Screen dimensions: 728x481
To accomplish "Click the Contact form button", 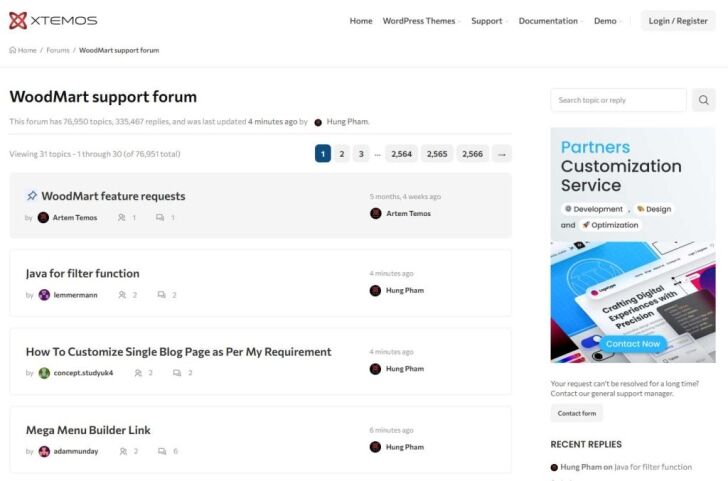I will 577,413.
